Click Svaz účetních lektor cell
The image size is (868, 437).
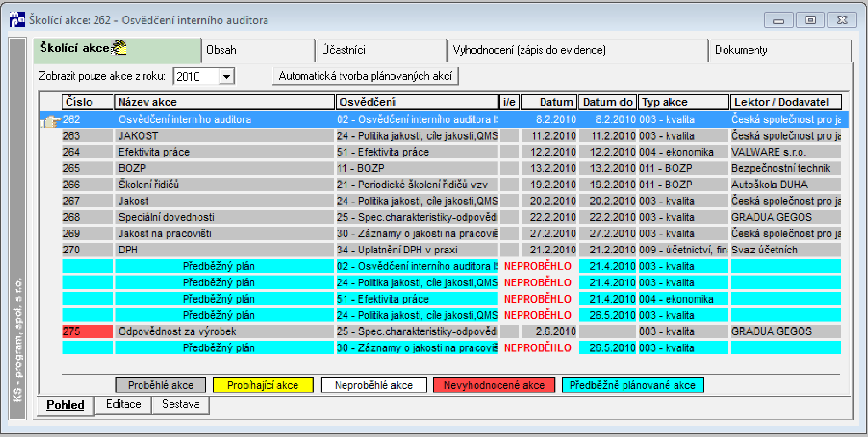[x=786, y=250]
